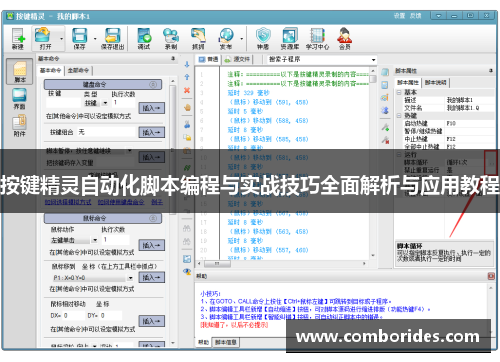
Task: Collapse the 键盘命令 section
Action: 153,84
